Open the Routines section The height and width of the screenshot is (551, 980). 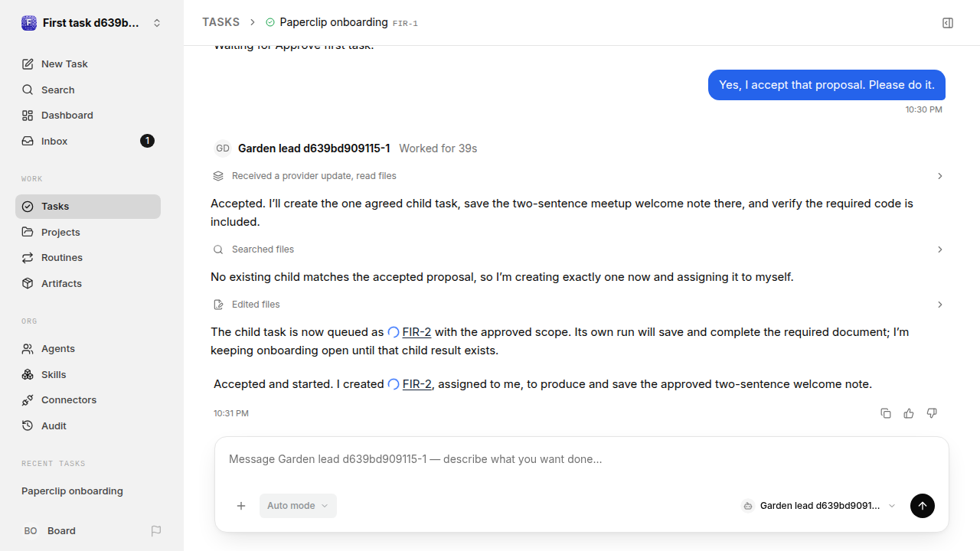tap(88, 257)
